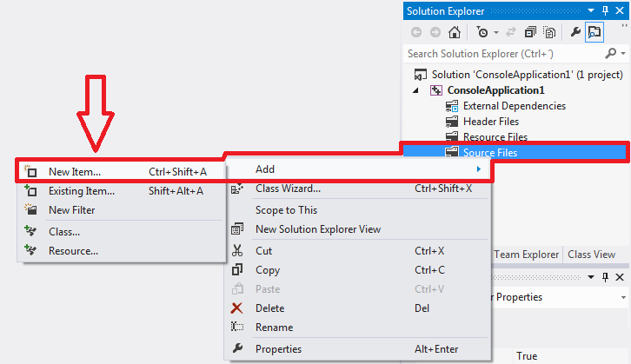The image size is (631, 364).
Task: Choose New Filter from submenu
Action: (x=120, y=210)
